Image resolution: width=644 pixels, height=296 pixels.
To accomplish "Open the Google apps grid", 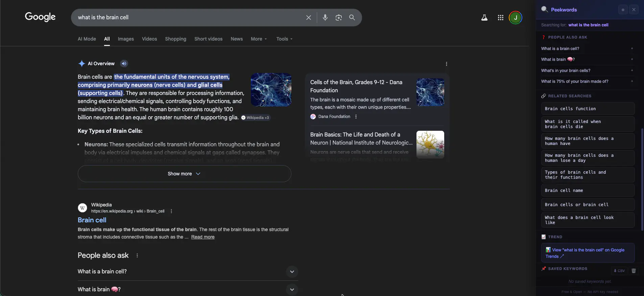I will pos(500,18).
